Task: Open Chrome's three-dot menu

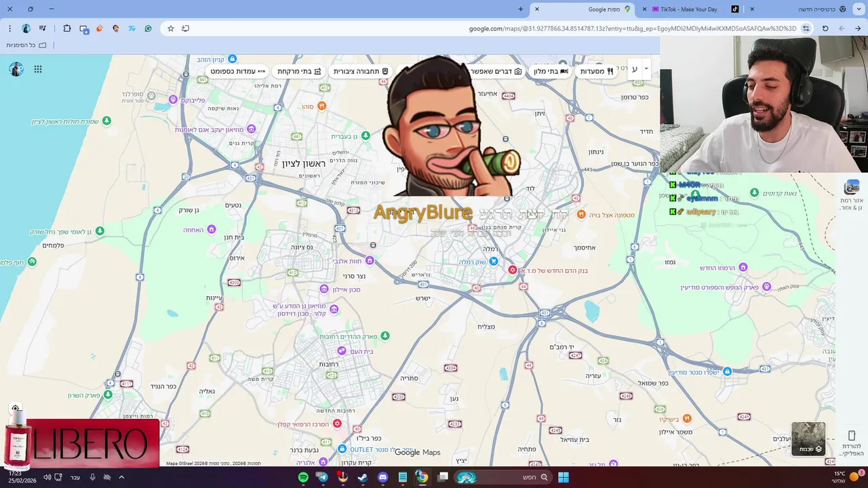Action: [x=9, y=28]
